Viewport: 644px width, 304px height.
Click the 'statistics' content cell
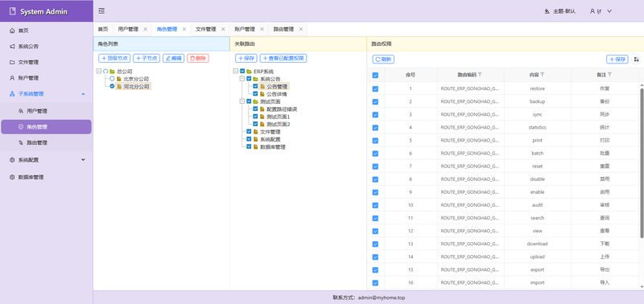[537, 128]
